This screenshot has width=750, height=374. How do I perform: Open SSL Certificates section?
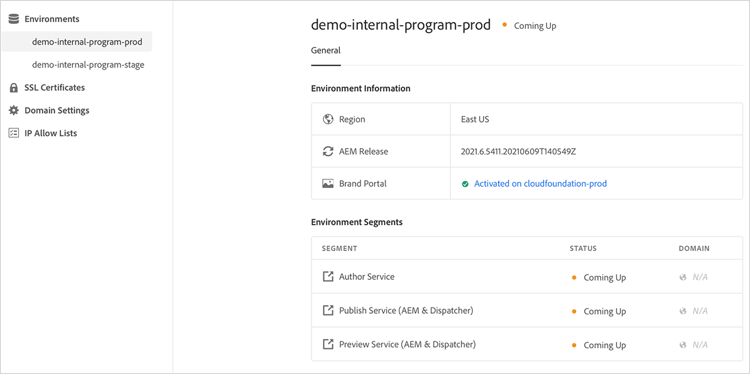(x=55, y=88)
